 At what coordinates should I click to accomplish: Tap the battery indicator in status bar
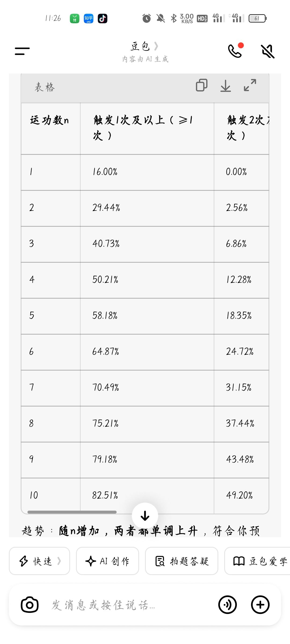coord(257,18)
